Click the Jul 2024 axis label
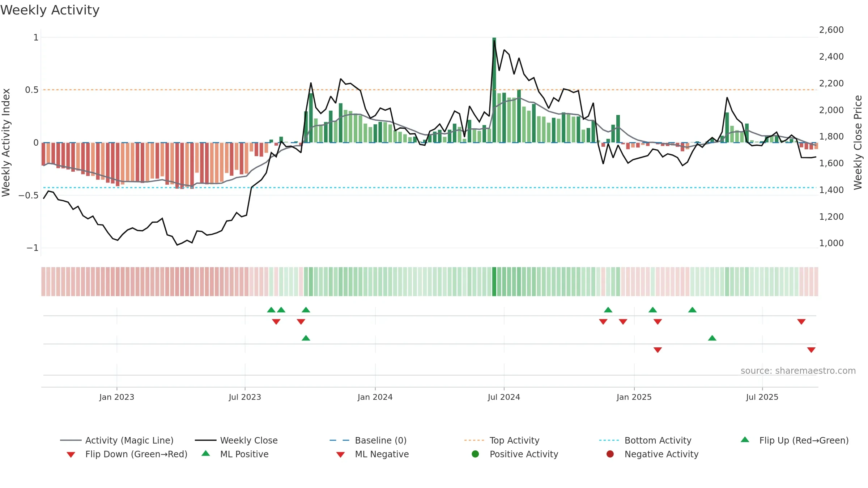The width and height of the screenshot is (868, 488). click(504, 397)
